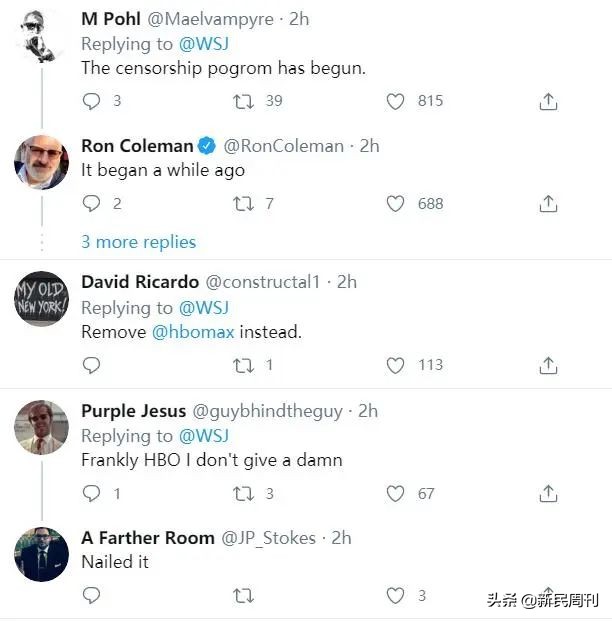Open @WSJ link in M Pohl's reply
Viewport: 612px width, 621px height.
[x=203, y=44]
